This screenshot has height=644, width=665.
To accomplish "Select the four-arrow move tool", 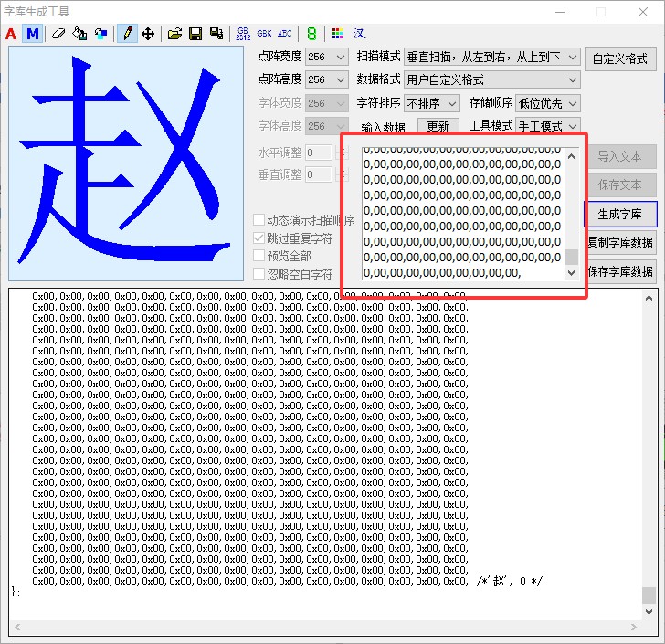I will pos(148,34).
